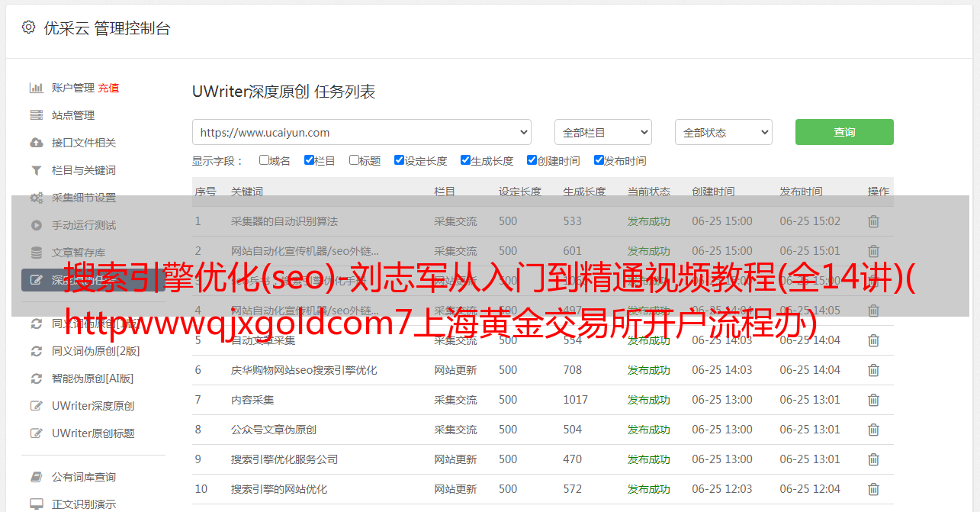Open the 全部栏目 dropdown
The height and width of the screenshot is (512, 980).
[603, 132]
